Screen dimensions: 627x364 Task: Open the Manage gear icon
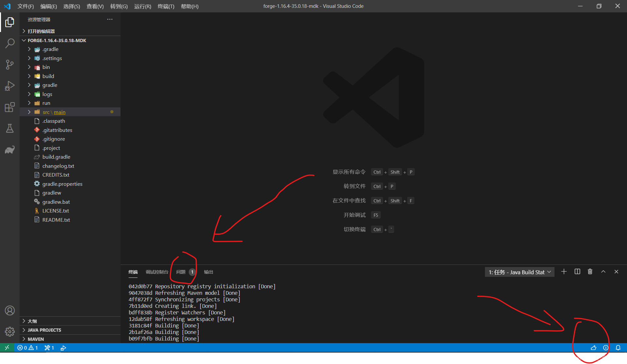[x=10, y=332]
